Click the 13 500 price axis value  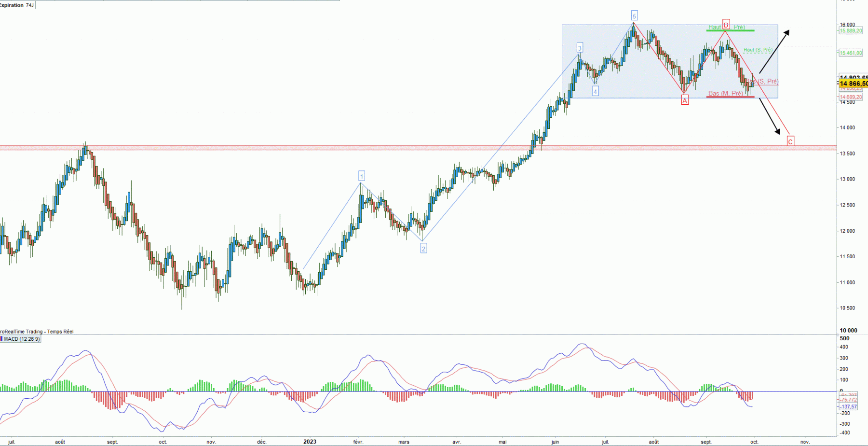[x=847, y=153]
